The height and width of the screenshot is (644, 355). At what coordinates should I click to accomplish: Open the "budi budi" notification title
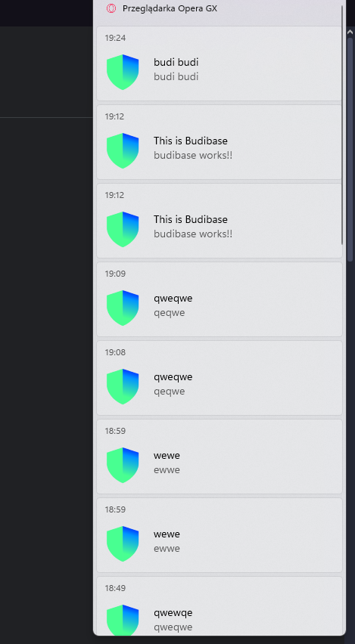click(176, 63)
